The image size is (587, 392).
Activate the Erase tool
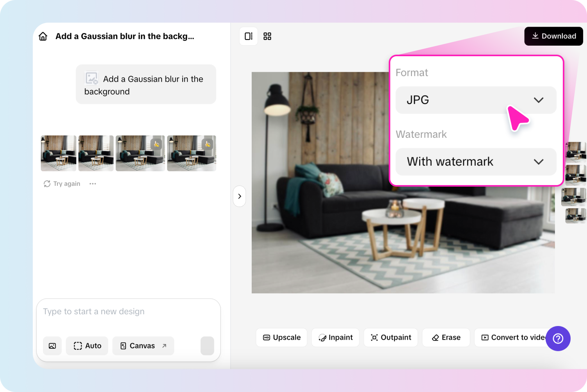click(x=446, y=337)
